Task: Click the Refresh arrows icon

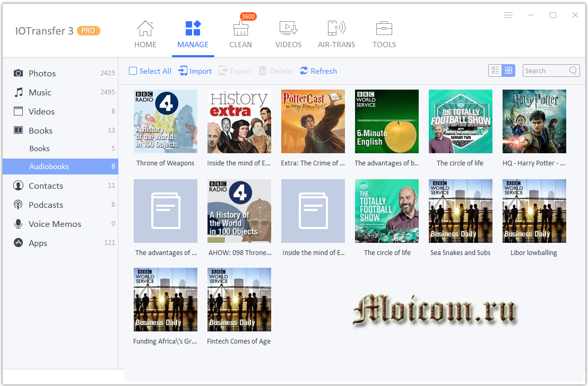Action: click(x=304, y=71)
